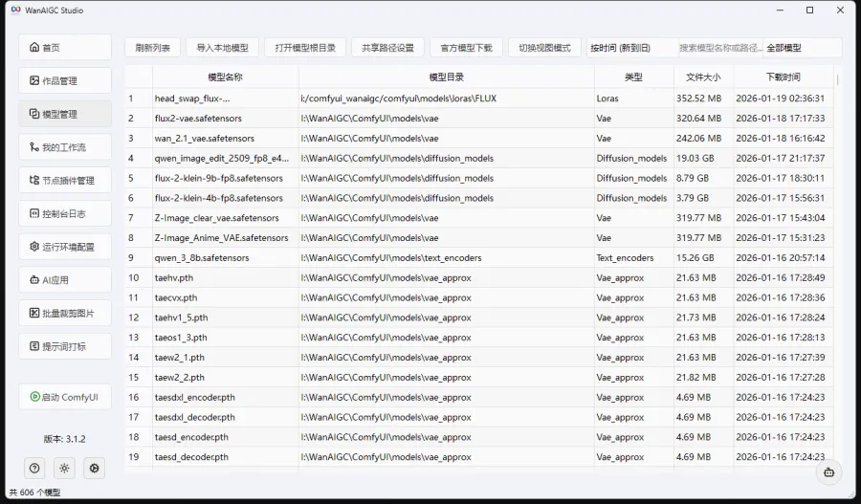Maximize the WanAIGC Studio window

coord(809,10)
